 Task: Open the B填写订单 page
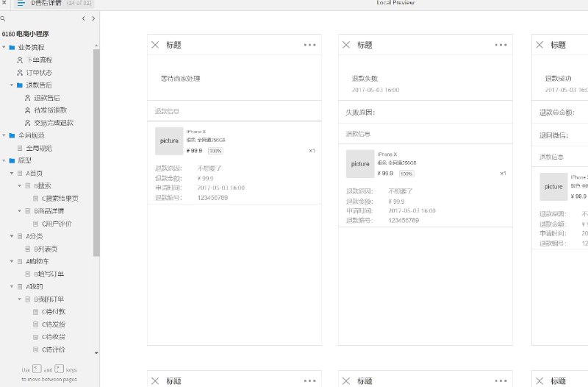(49, 274)
